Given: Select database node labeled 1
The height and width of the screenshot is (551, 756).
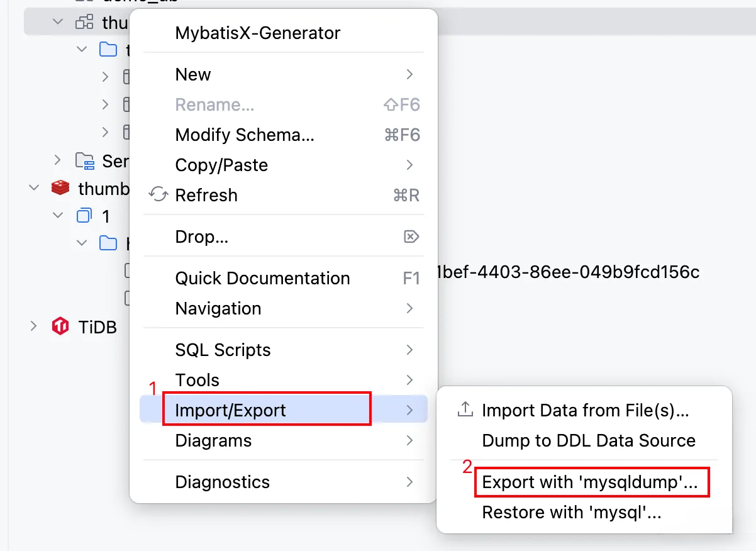Looking at the screenshot, I should coord(106,216).
